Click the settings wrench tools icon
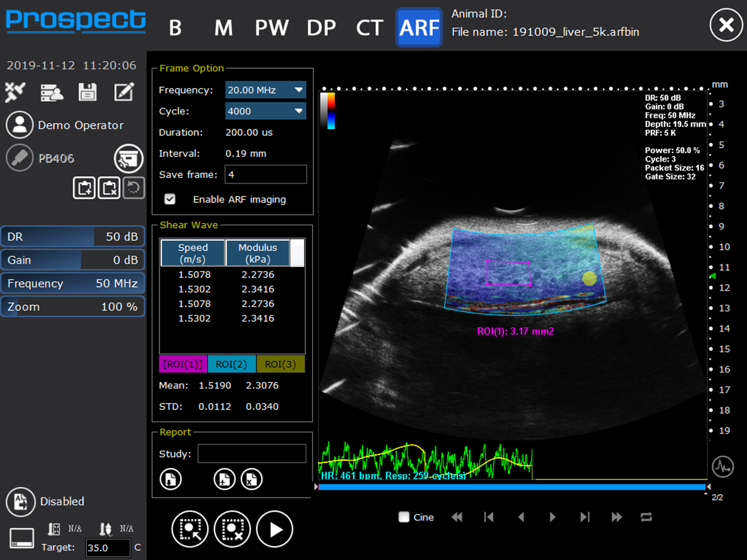This screenshot has width=747, height=560. [x=15, y=92]
